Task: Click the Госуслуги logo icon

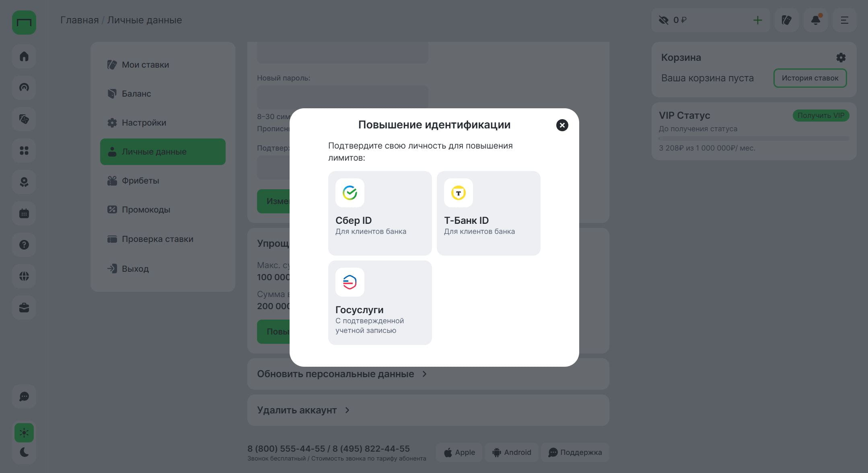Action: coord(350,282)
